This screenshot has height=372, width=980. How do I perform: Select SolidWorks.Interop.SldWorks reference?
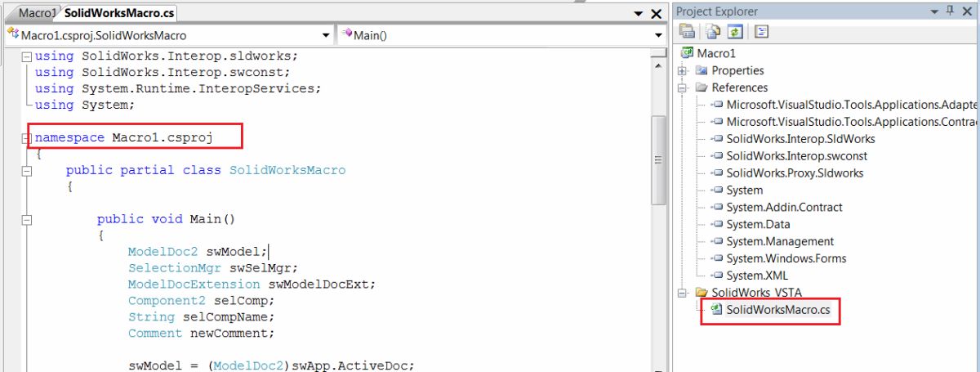[x=800, y=139]
